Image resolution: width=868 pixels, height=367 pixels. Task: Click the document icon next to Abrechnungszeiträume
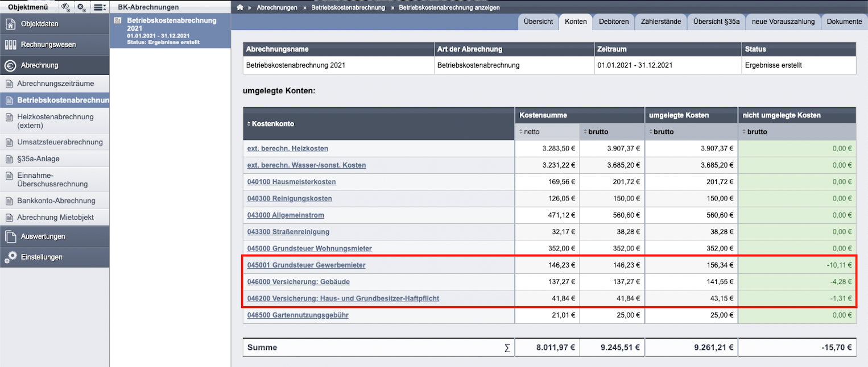click(x=9, y=84)
